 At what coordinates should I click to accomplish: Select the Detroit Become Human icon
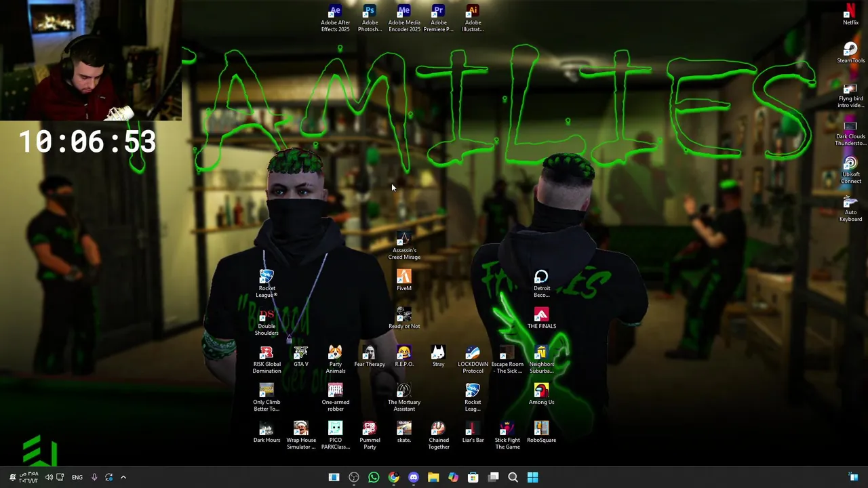tap(541, 284)
